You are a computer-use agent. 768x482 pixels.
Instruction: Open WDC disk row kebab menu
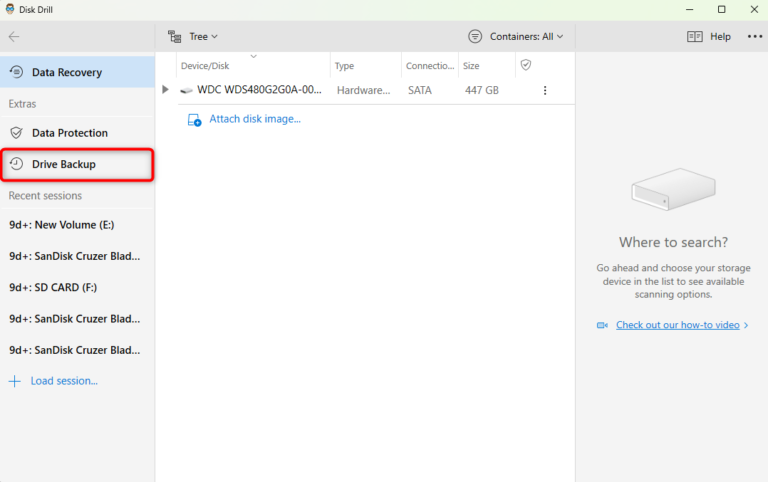pos(545,90)
